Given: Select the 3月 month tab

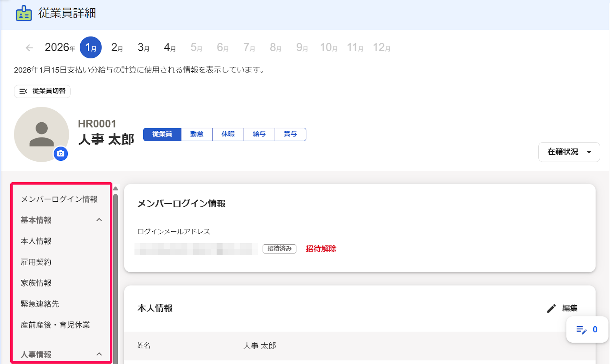Looking at the screenshot, I should (143, 48).
